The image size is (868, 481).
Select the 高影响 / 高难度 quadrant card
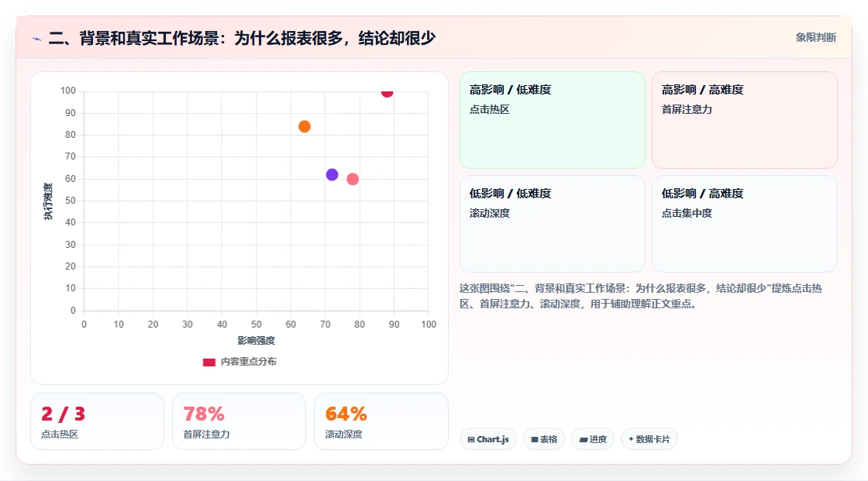pyautogui.click(x=745, y=120)
